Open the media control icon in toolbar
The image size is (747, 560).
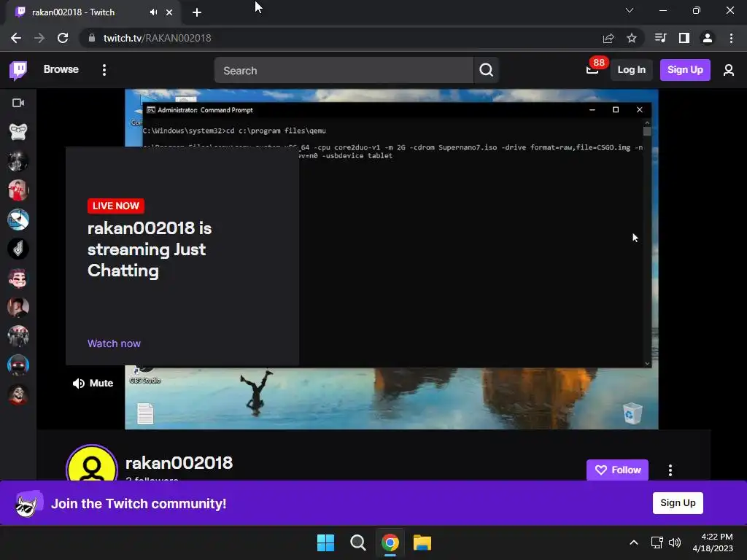tap(660, 38)
